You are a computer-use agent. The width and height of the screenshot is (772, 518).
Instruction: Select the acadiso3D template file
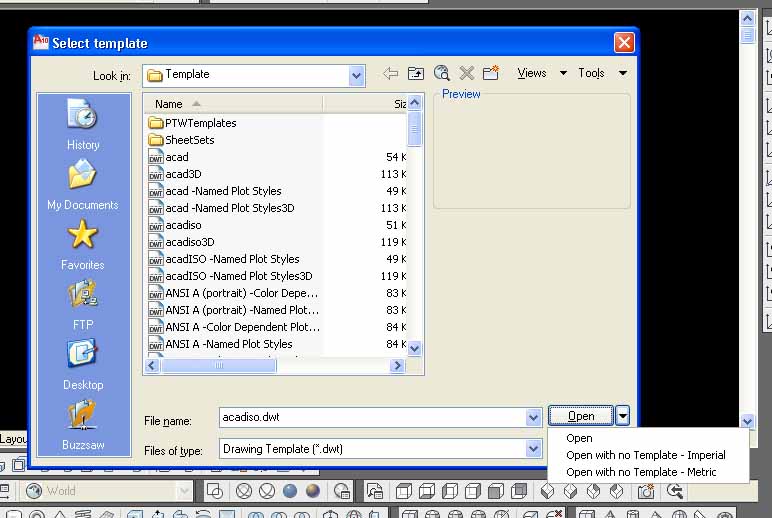click(182, 242)
